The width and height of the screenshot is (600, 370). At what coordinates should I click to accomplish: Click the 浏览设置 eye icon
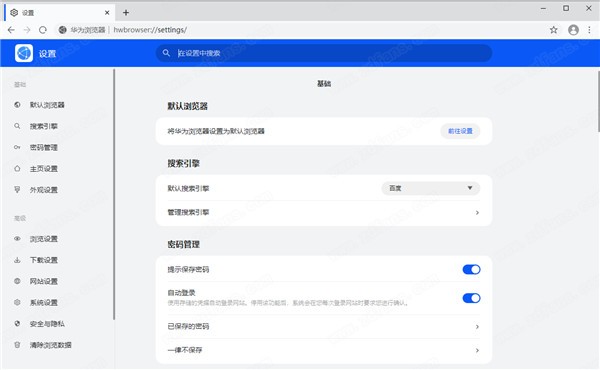(x=17, y=238)
